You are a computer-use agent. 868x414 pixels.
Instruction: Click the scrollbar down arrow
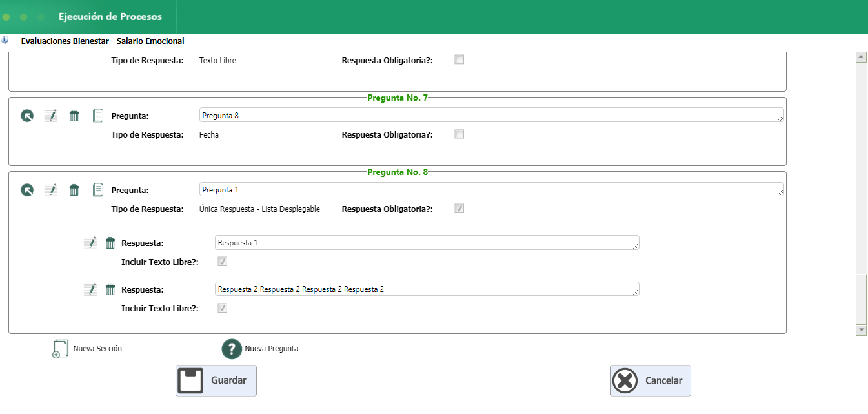tap(861, 330)
